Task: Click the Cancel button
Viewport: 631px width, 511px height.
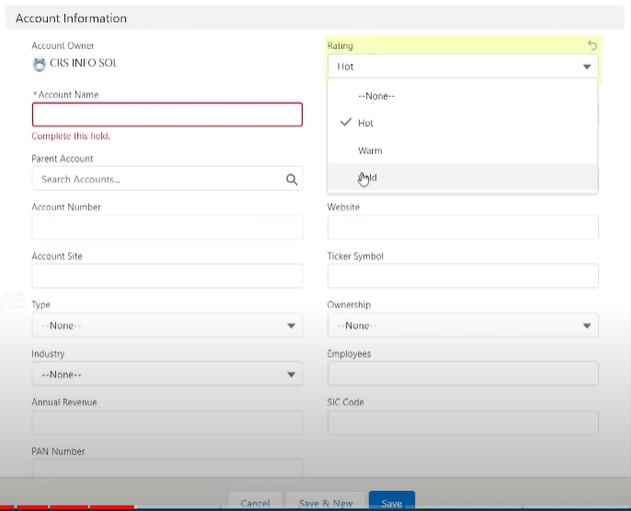Action: (x=255, y=503)
